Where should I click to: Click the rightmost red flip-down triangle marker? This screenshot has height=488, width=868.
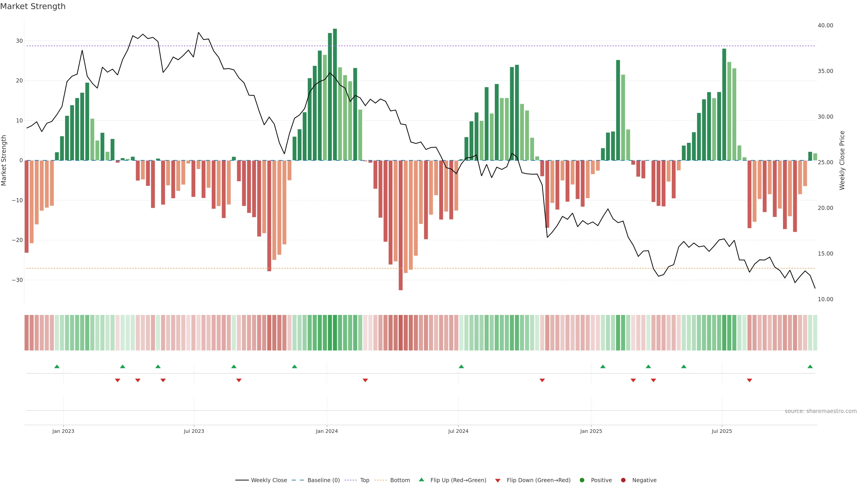[749, 380]
